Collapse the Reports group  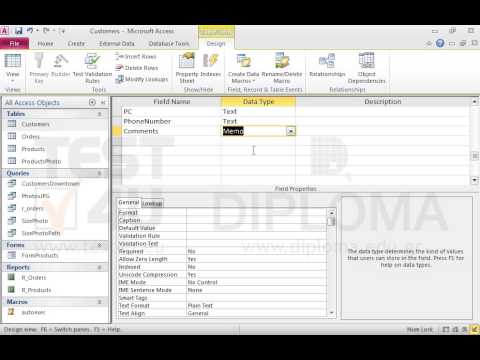click(99, 267)
